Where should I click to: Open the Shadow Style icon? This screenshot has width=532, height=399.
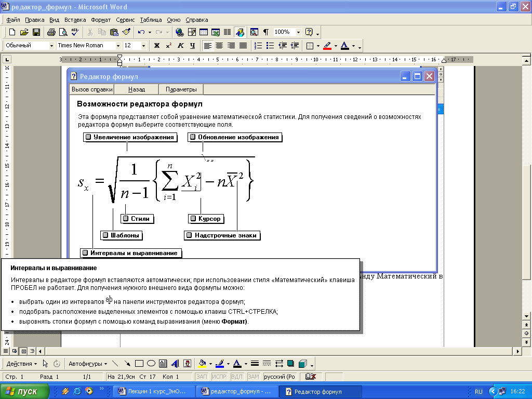point(290,364)
